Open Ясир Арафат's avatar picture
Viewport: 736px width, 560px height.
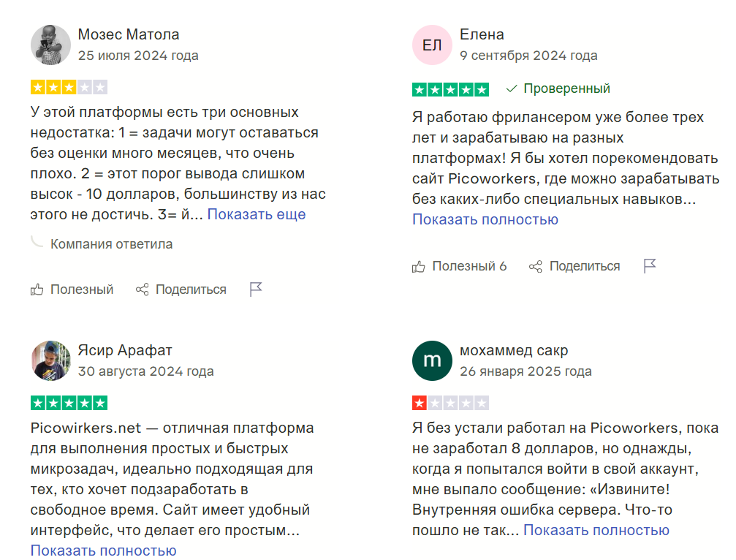coord(50,360)
